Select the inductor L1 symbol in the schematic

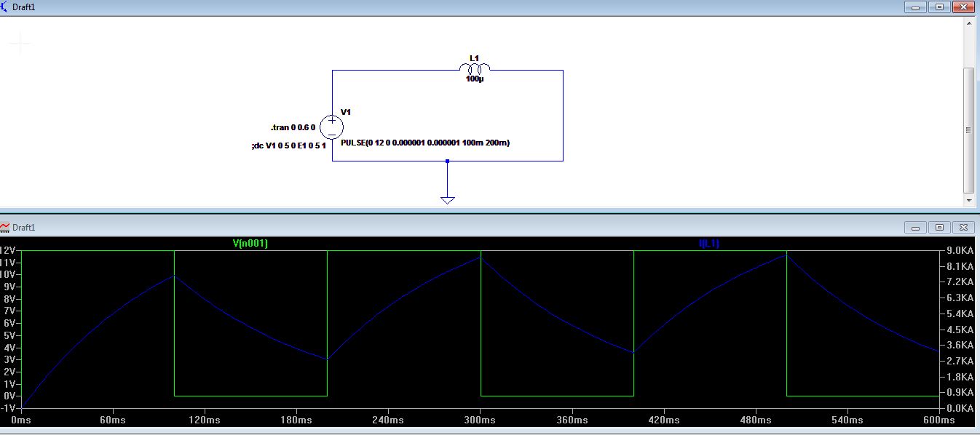tap(474, 68)
